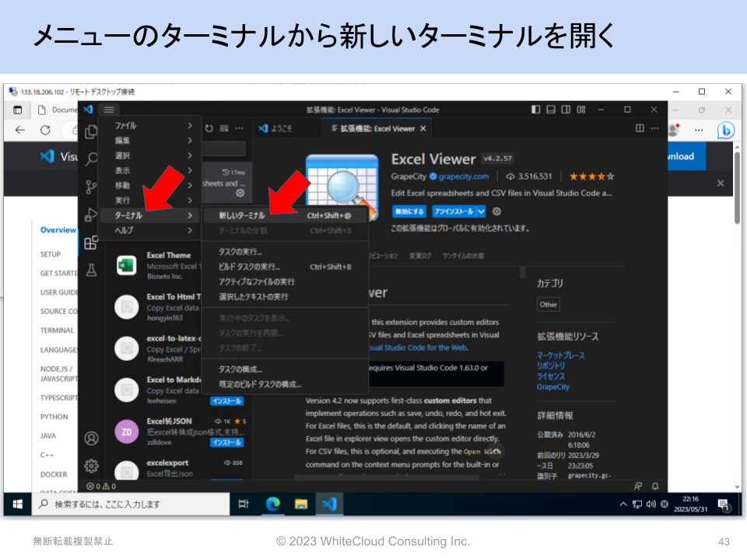Image resolution: width=747 pixels, height=560 pixels.
Task: Expand the 選択 submenu arrow
Action: [x=190, y=156]
